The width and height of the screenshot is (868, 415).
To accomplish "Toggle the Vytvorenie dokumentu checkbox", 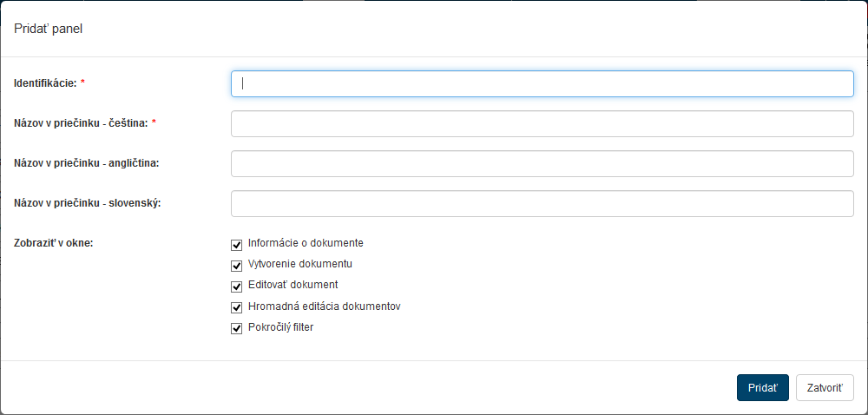I will (236, 266).
